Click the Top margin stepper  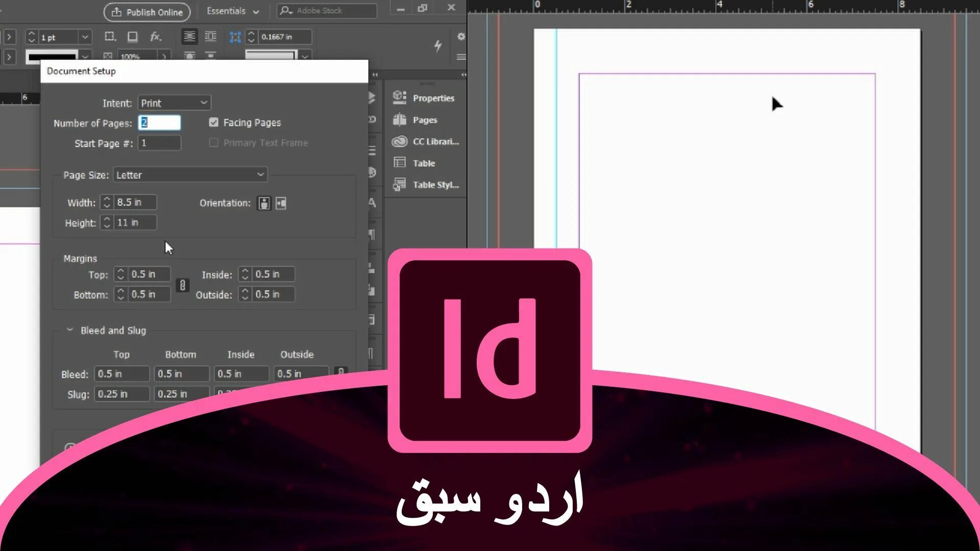[x=120, y=274]
